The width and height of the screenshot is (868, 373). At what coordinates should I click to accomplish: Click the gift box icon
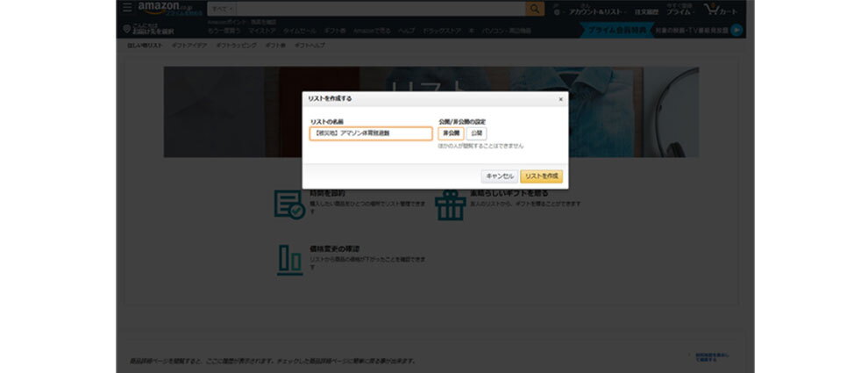450,205
